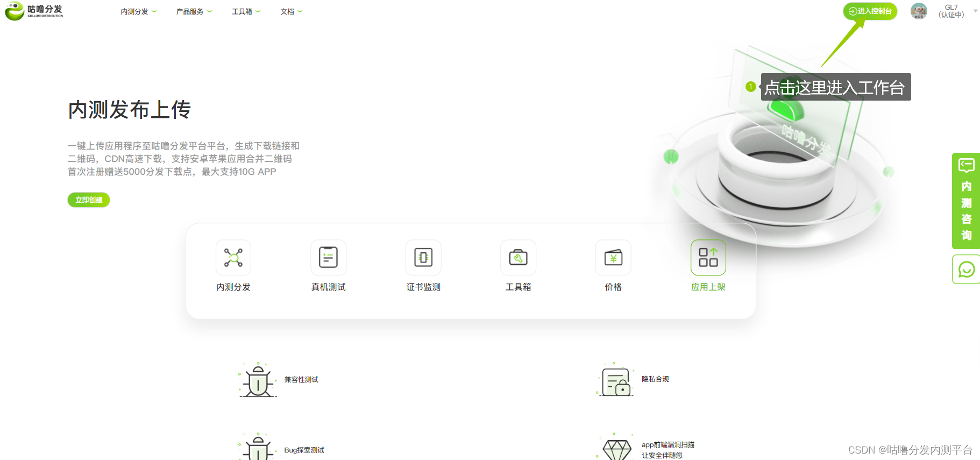The width and height of the screenshot is (980, 460).
Task: Click the 真机测试 card label
Action: 328,287
